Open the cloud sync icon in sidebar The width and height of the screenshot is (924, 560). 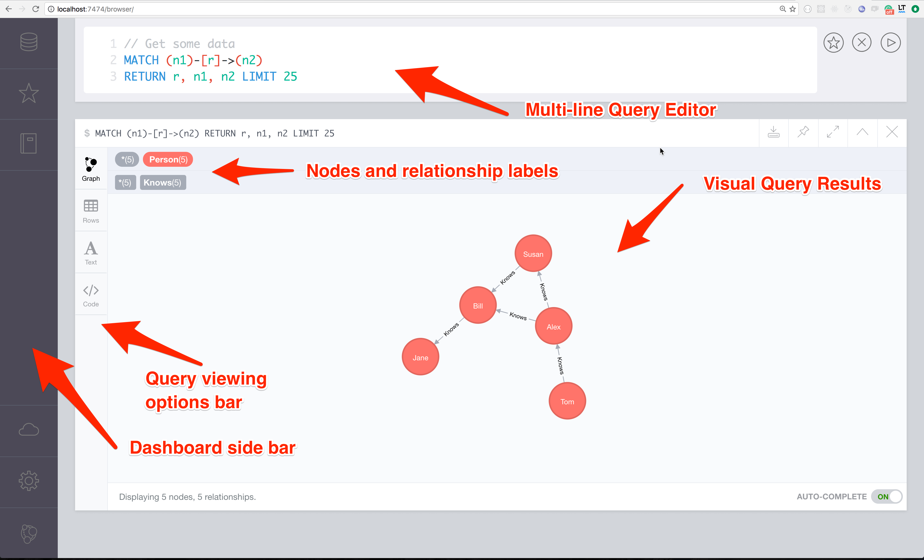(x=29, y=430)
